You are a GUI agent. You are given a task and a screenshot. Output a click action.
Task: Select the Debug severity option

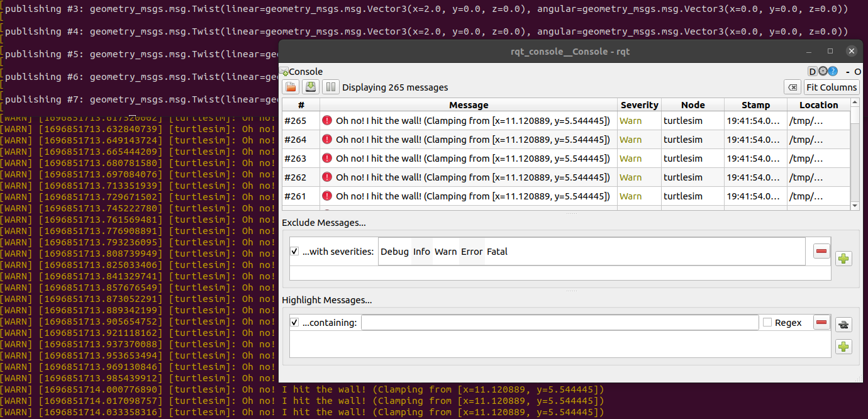tap(395, 252)
